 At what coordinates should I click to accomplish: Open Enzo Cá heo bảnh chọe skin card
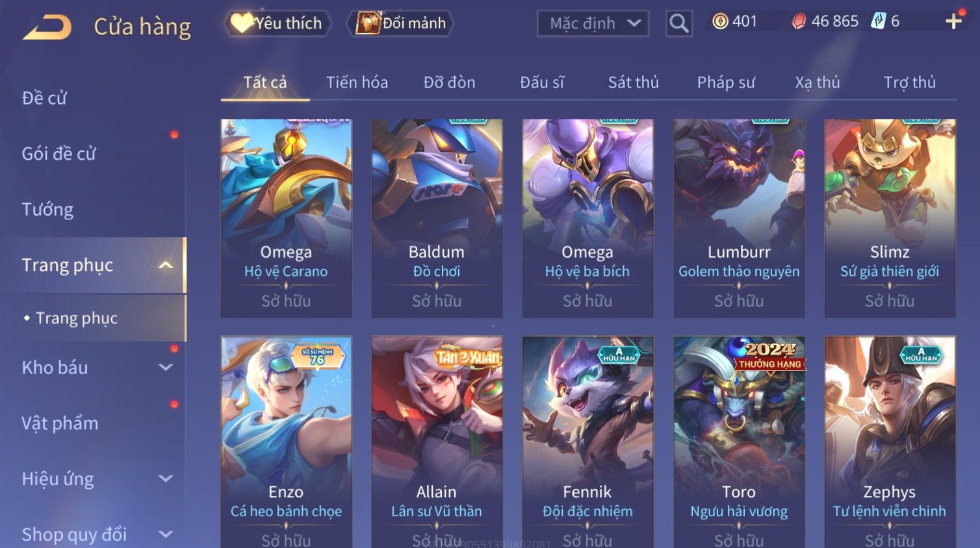pyautogui.click(x=286, y=442)
